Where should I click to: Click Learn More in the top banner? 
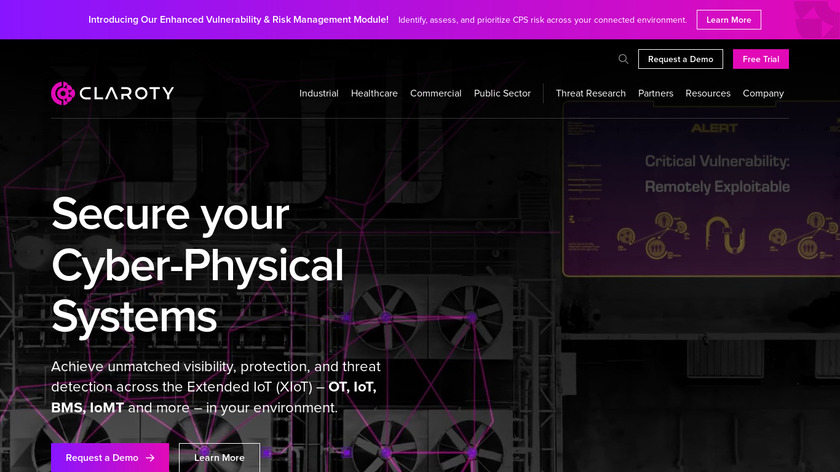[729, 20]
